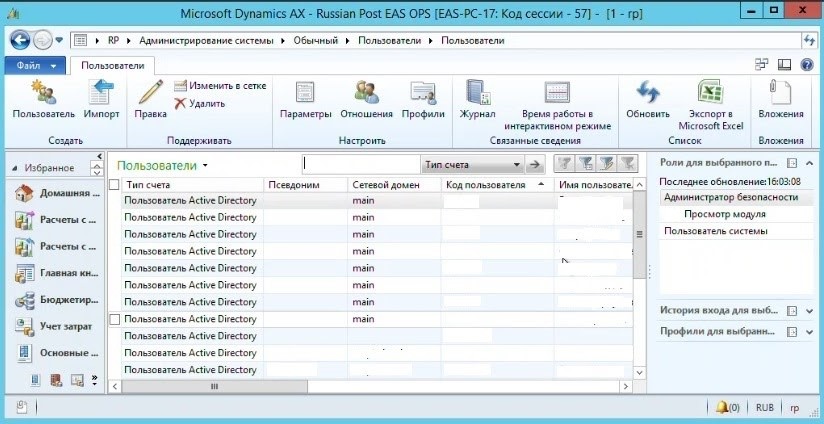Click RP in the breadcrumb
Viewport: 824px width, 424px height.
pos(113,40)
